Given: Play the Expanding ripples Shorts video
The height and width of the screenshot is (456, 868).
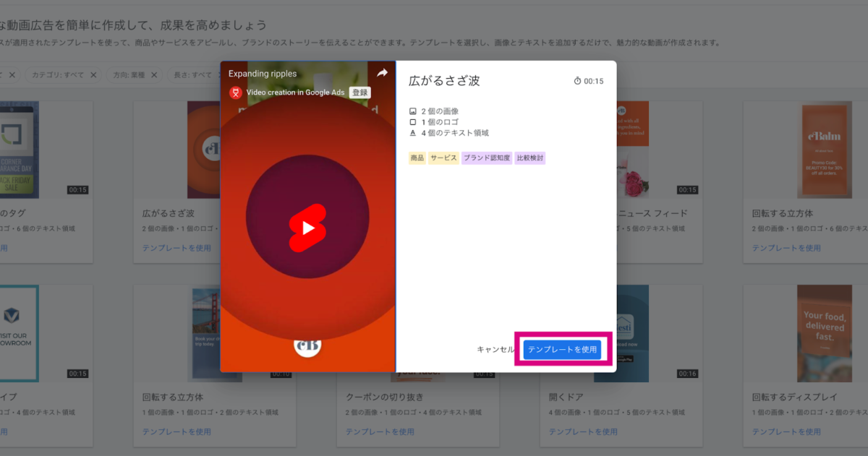Looking at the screenshot, I should (308, 228).
